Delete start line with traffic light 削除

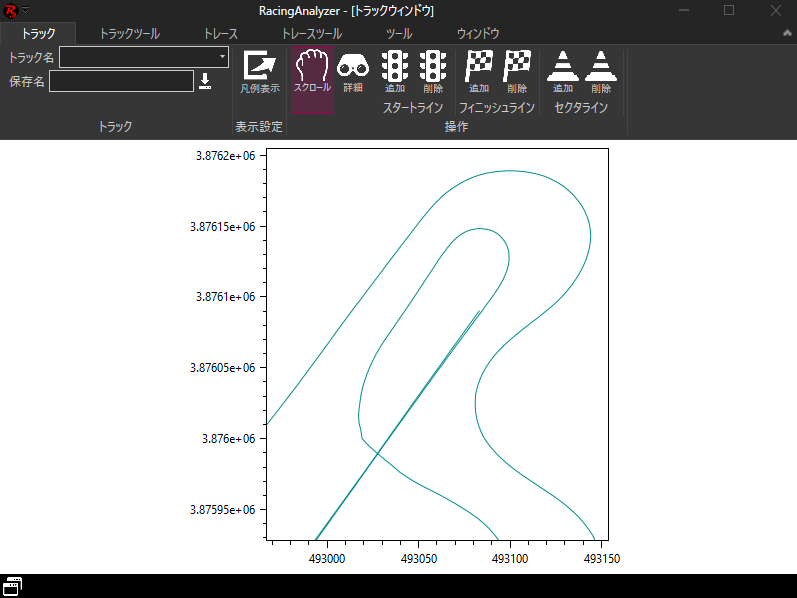point(433,72)
